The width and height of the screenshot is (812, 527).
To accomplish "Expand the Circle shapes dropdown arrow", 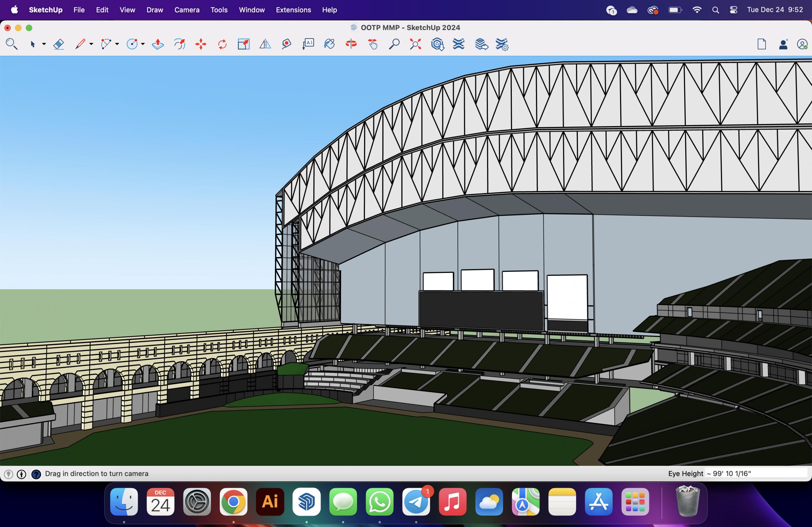I will coord(143,44).
